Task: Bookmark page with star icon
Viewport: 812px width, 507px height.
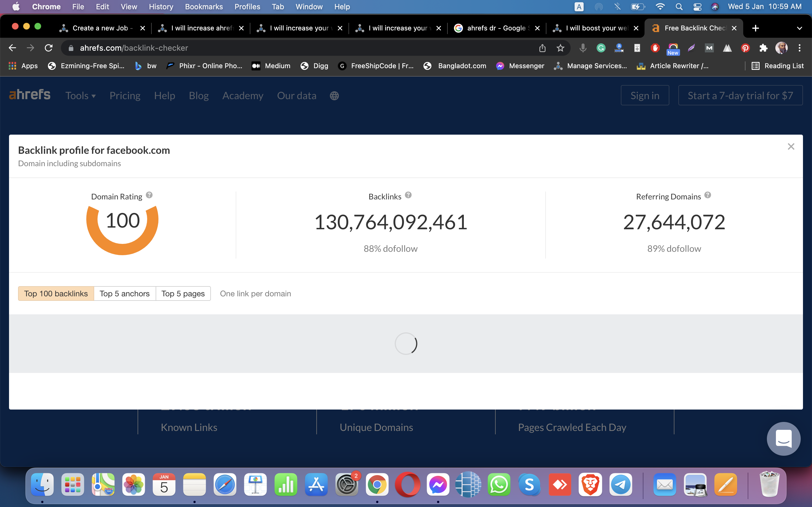Action: click(x=560, y=48)
